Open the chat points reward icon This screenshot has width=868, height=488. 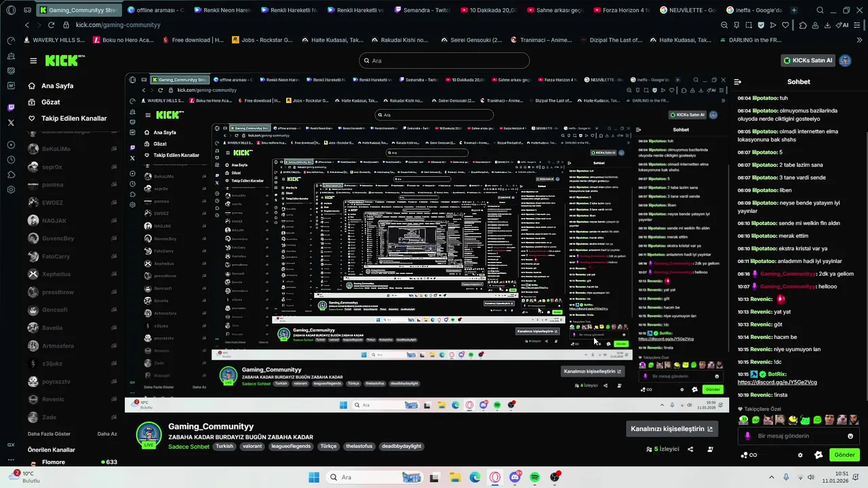tap(818, 455)
